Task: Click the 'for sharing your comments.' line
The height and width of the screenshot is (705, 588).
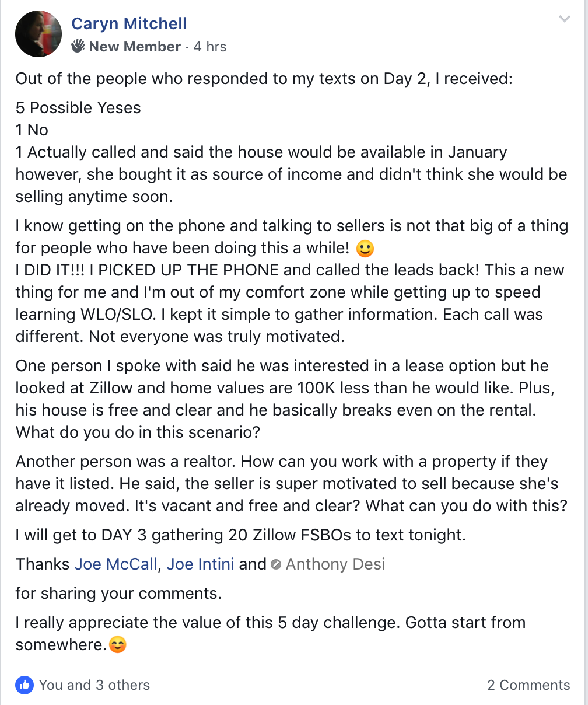Action: coord(118,594)
